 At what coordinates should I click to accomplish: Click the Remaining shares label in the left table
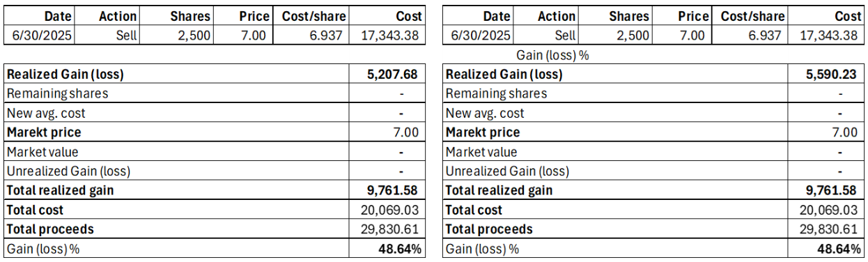coord(57,93)
